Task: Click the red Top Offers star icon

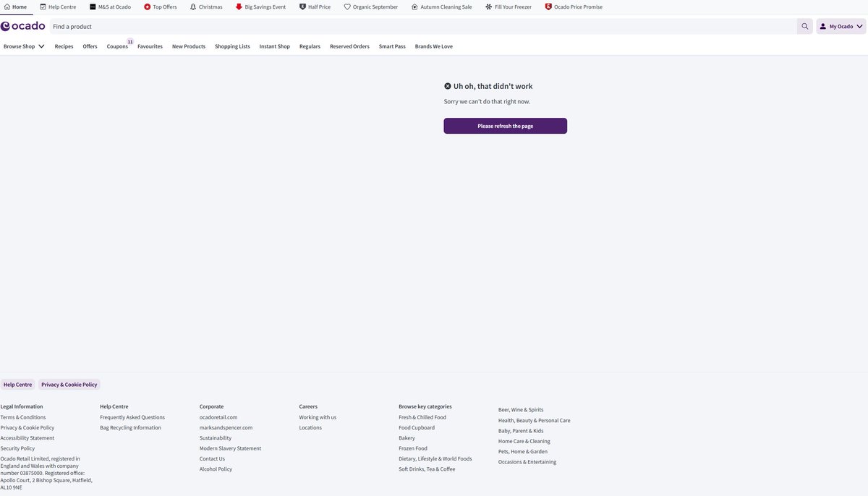Action: coord(148,7)
